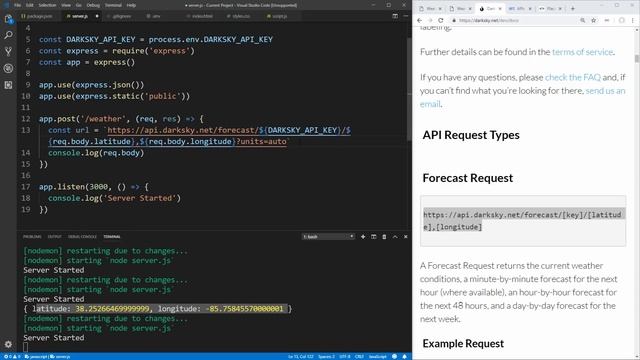Open the Debug view in activity bar
The height and width of the screenshot is (360, 640).
tap(8, 68)
